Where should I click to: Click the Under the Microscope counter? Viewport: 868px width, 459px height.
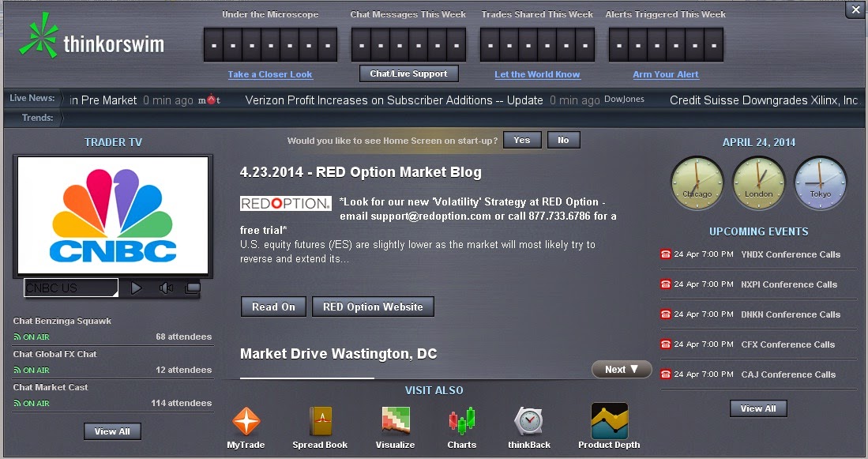(x=270, y=44)
